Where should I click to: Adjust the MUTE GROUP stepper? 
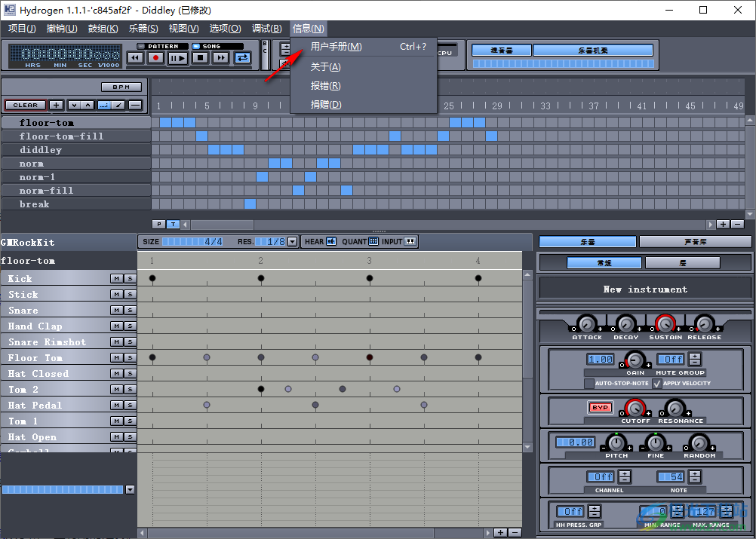(695, 359)
